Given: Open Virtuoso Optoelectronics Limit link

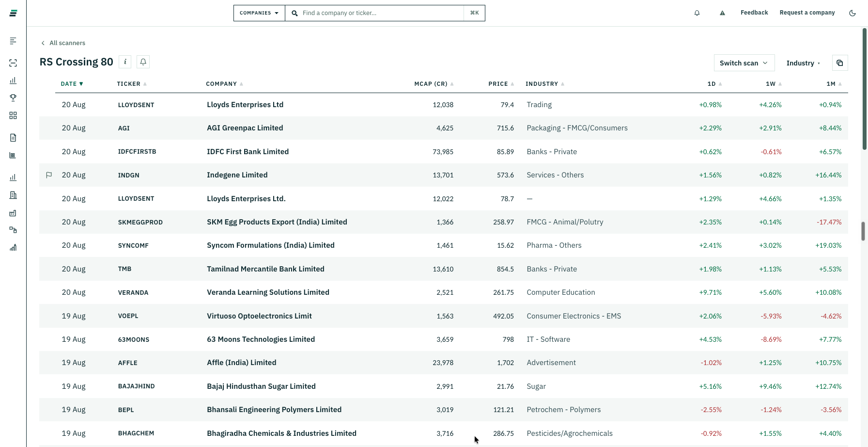Looking at the screenshot, I should (x=260, y=316).
